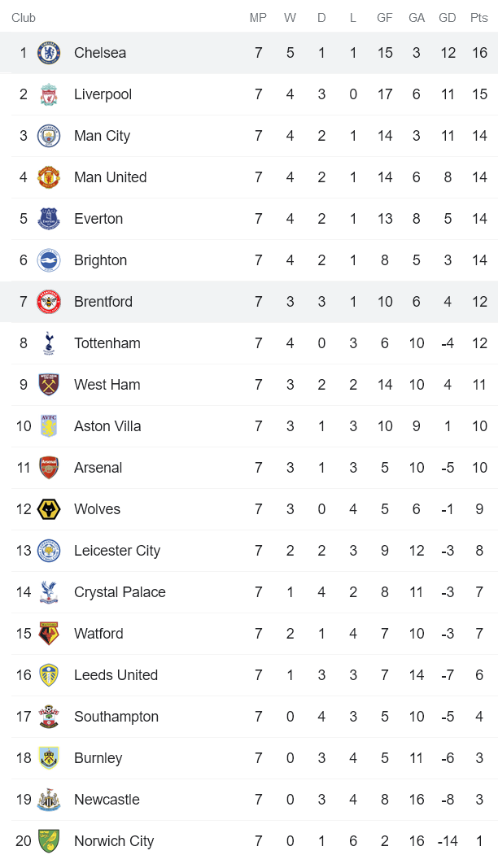Click the Norwich City canary badge
498x868 pixels.
(x=49, y=841)
